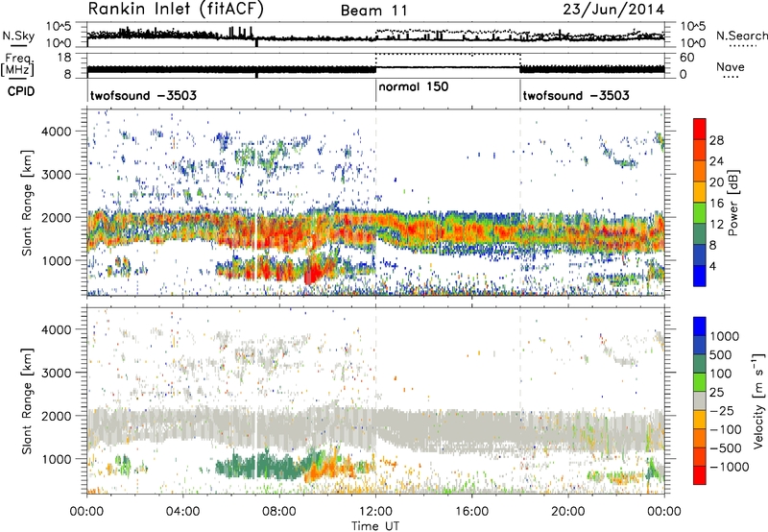Click the 'normal 150' CPID label

pos(414,86)
